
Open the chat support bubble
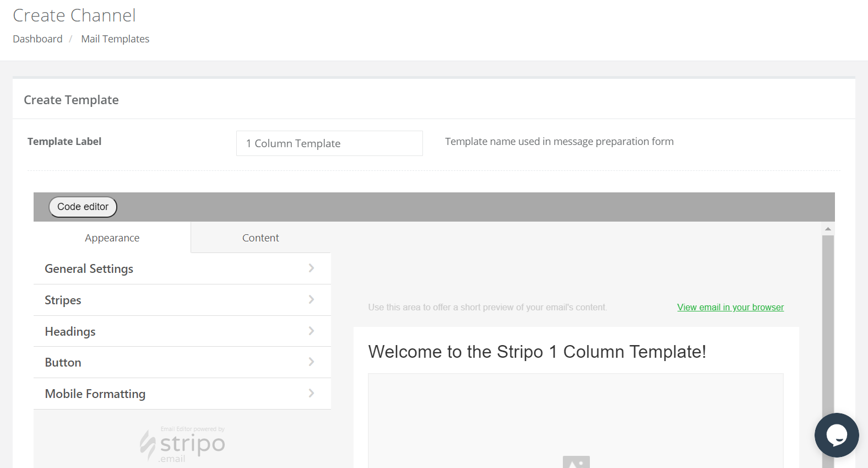point(837,435)
